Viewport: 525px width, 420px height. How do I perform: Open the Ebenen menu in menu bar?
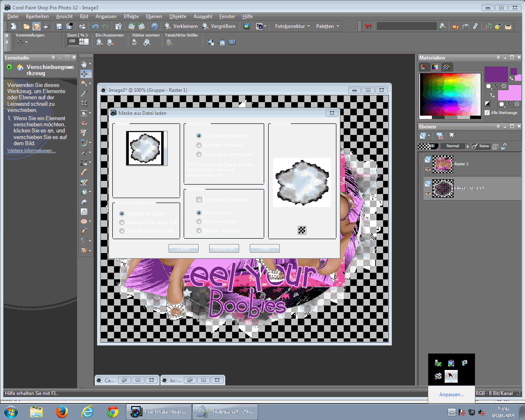point(154,16)
